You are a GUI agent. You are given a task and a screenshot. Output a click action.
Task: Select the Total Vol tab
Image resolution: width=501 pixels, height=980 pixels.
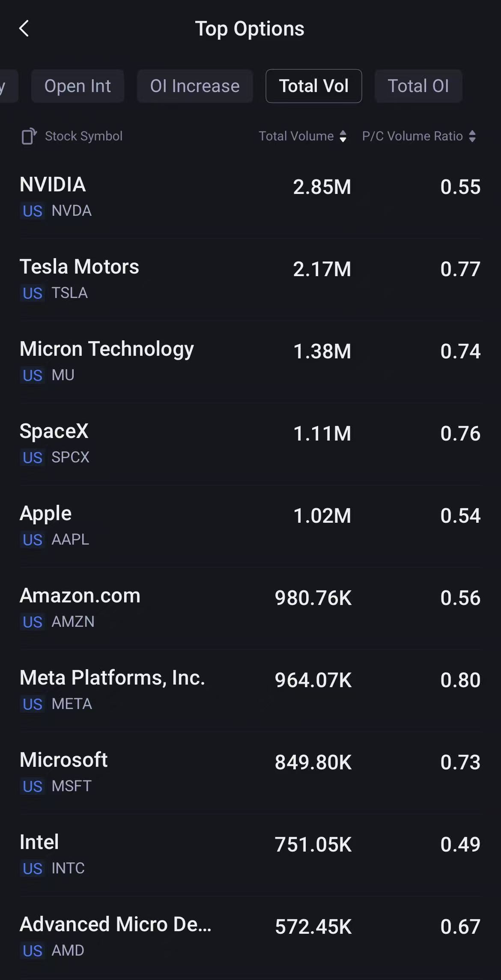pos(313,86)
